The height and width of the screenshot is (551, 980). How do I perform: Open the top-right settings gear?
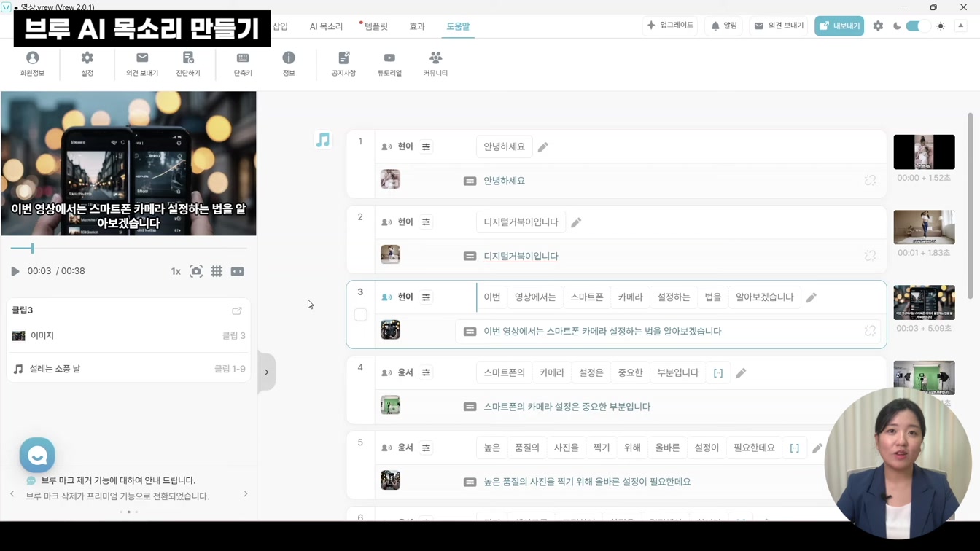[878, 26]
